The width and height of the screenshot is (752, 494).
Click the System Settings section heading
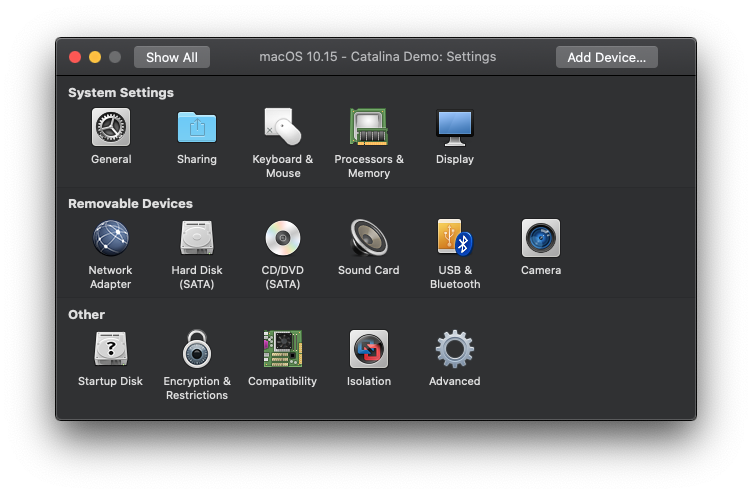tap(121, 93)
